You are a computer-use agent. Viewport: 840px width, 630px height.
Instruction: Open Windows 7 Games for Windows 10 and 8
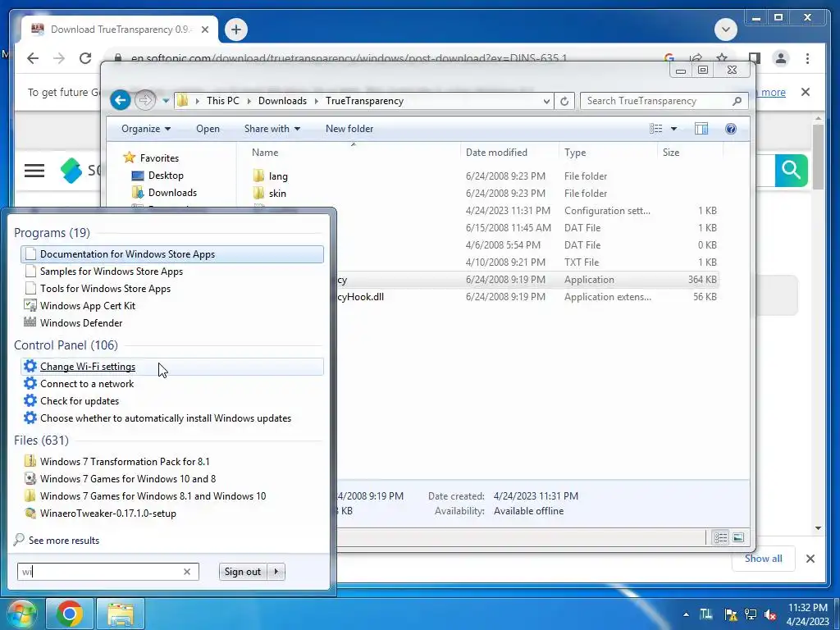coord(172,478)
